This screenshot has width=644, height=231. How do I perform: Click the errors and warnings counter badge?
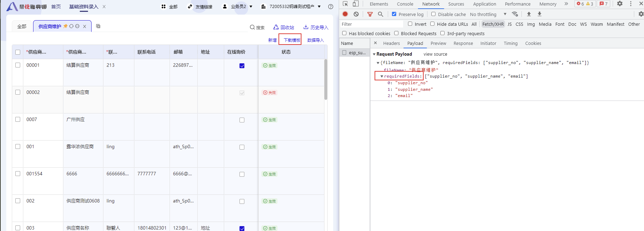tap(585, 4)
